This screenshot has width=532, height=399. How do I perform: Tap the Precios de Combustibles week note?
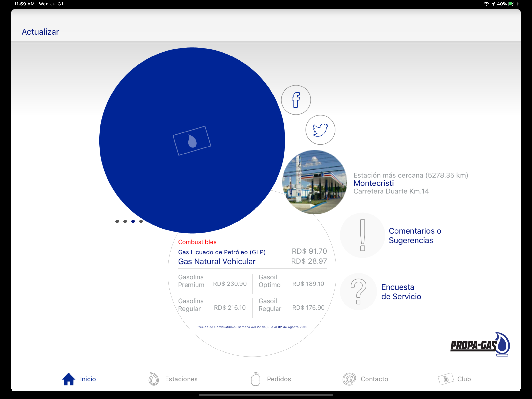point(252,327)
